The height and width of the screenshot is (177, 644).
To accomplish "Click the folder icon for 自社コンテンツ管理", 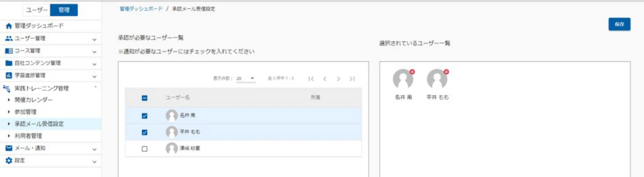I will tap(9, 63).
